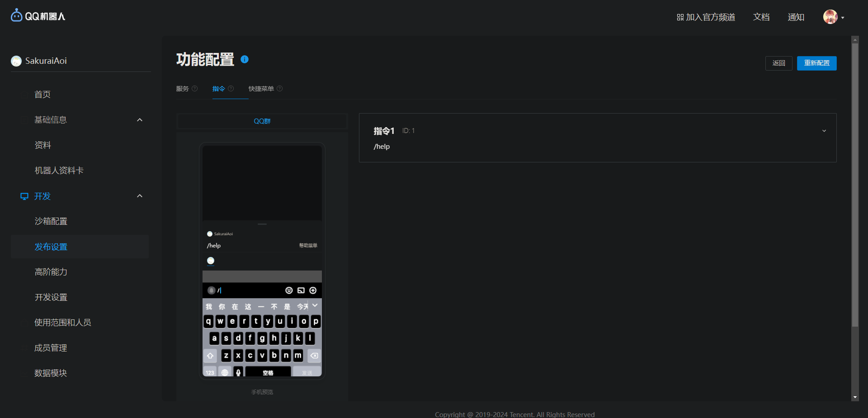
Task: Click the QQ机器人 robot logo
Action: (17, 16)
